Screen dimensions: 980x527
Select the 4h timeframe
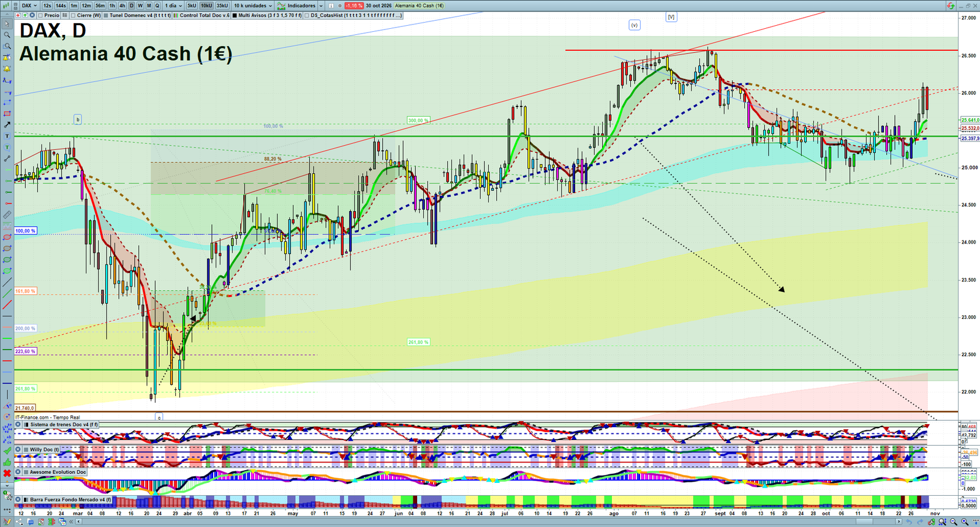[123, 6]
